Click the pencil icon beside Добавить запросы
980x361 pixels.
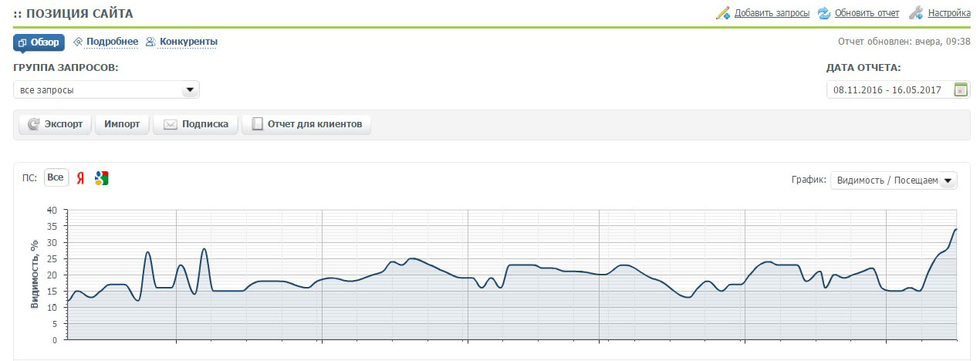tap(723, 13)
